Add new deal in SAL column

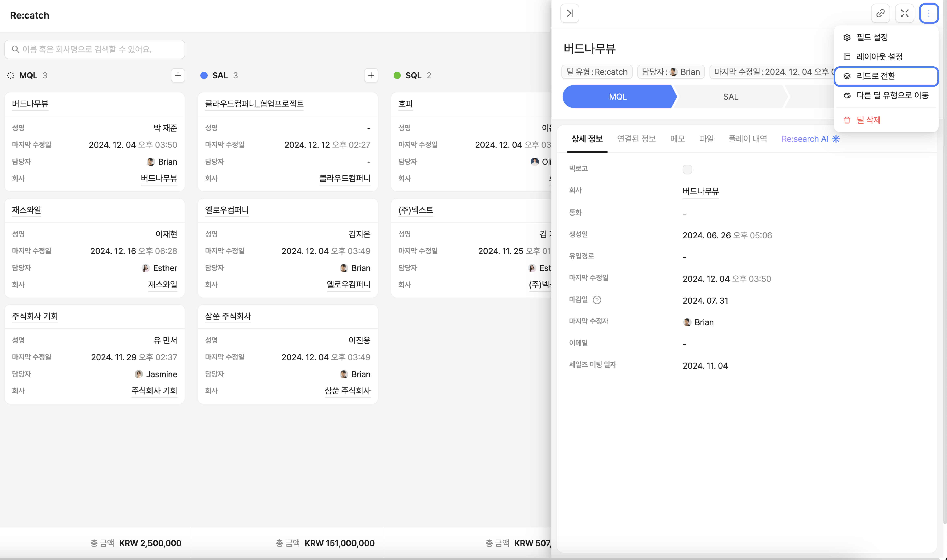tap(371, 75)
